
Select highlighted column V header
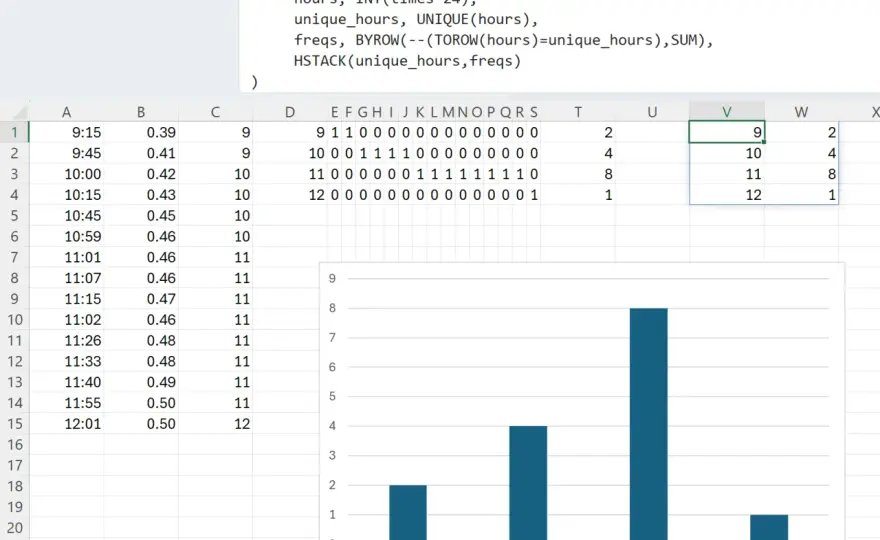727,112
